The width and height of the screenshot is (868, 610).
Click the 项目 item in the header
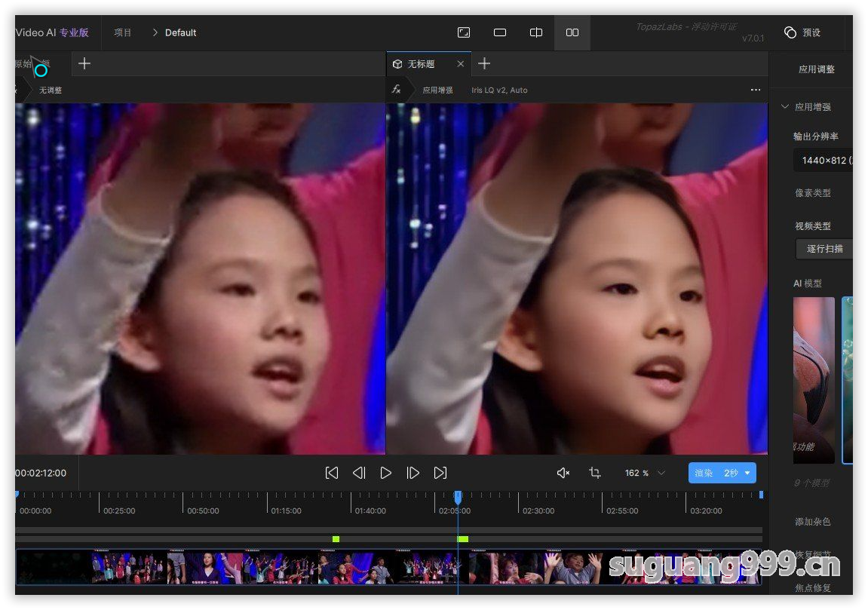point(123,32)
